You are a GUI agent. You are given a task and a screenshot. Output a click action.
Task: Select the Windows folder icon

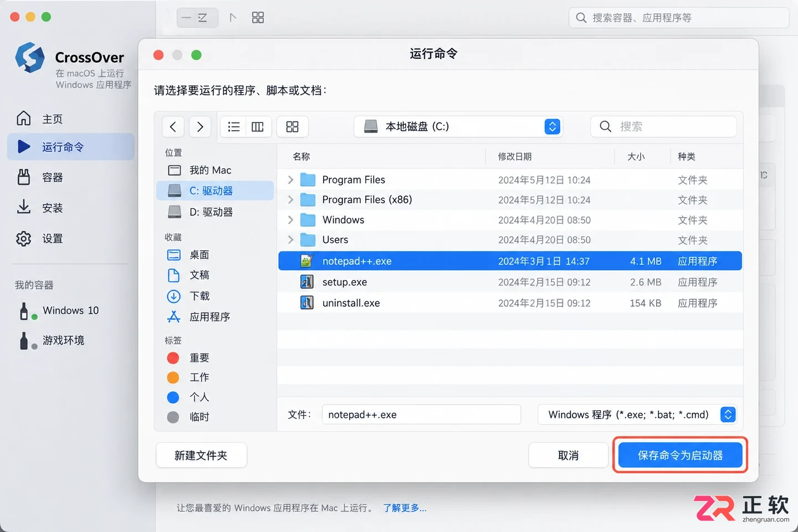click(308, 220)
